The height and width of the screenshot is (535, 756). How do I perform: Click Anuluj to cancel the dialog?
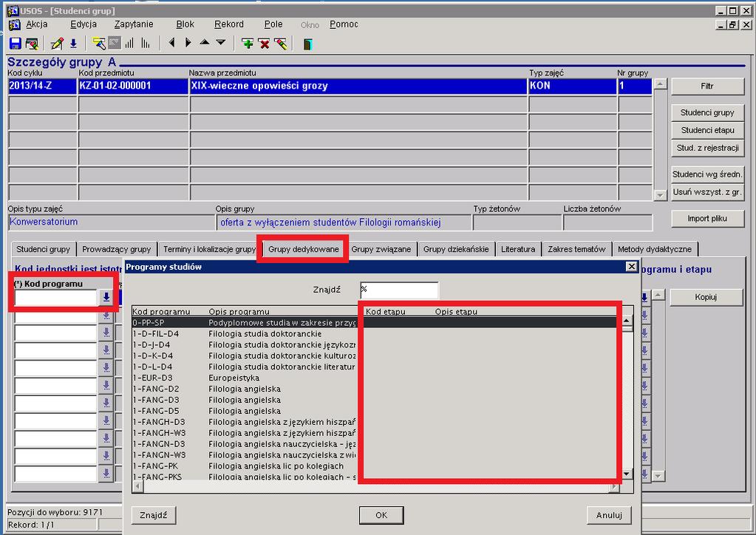click(609, 515)
